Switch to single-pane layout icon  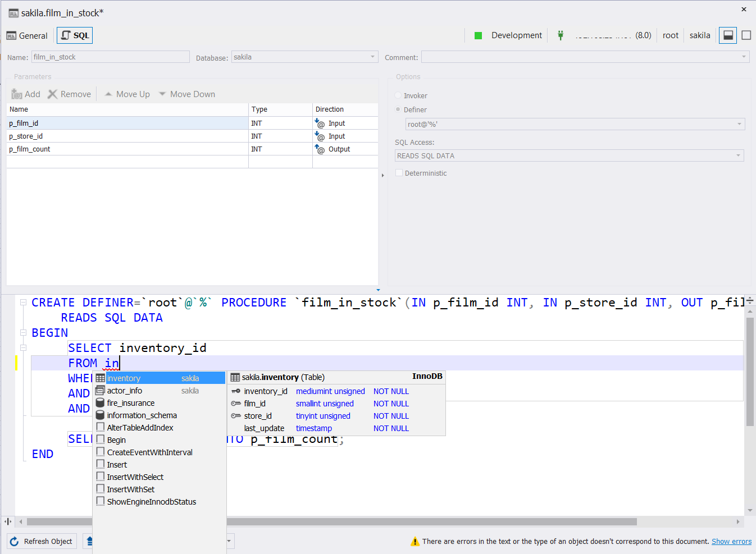(746, 35)
